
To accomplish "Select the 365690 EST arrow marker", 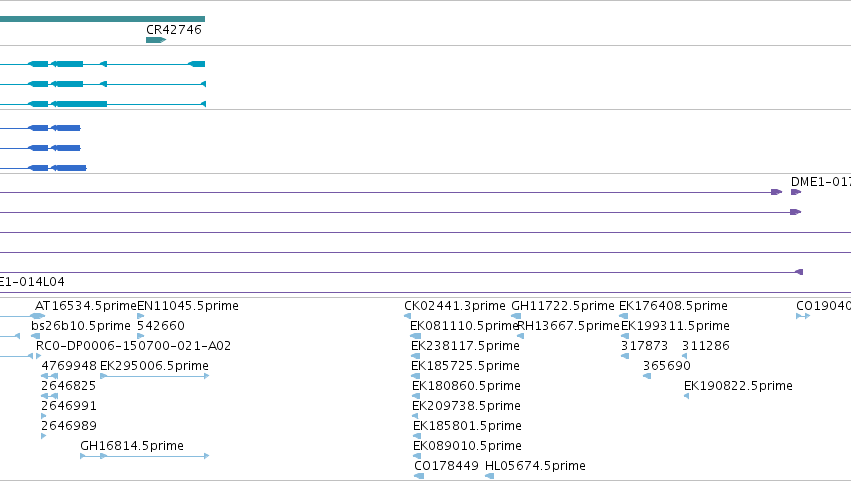I will click(x=647, y=376).
